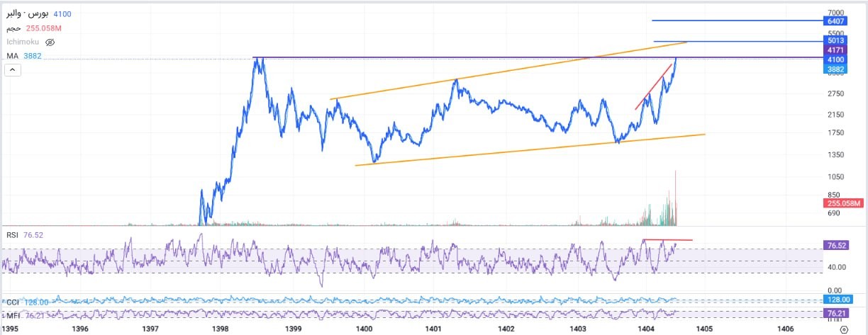
Task: Click the RSI 76.52 axis label
Action: coord(837,245)
